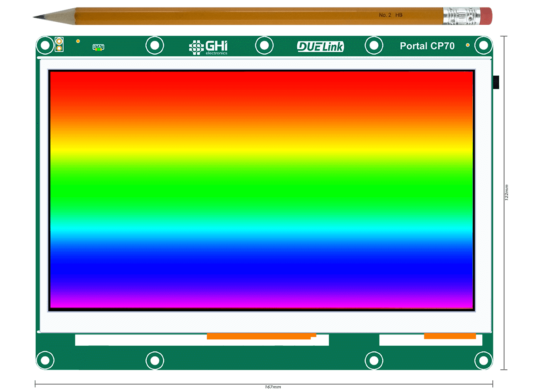This screenshot has height=392, width=535.
Task: Click the DUELink logo on the board
Action: click(320, 46)
